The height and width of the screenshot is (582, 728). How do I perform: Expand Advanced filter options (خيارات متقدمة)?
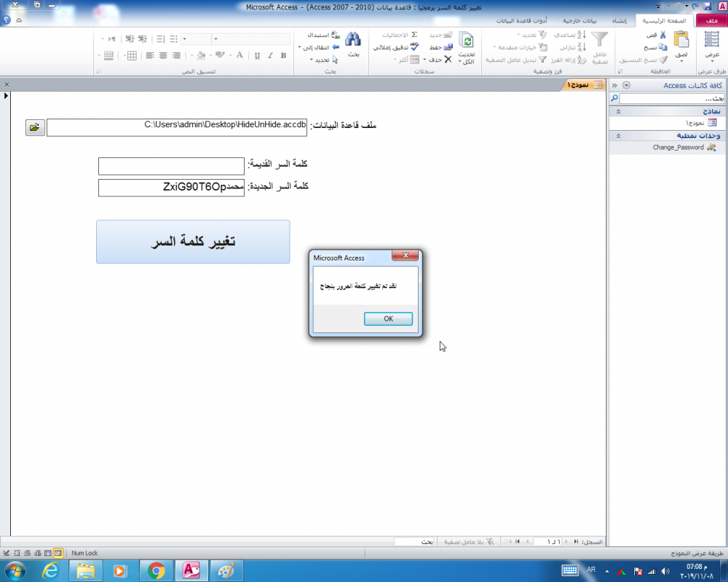point(520,47)
